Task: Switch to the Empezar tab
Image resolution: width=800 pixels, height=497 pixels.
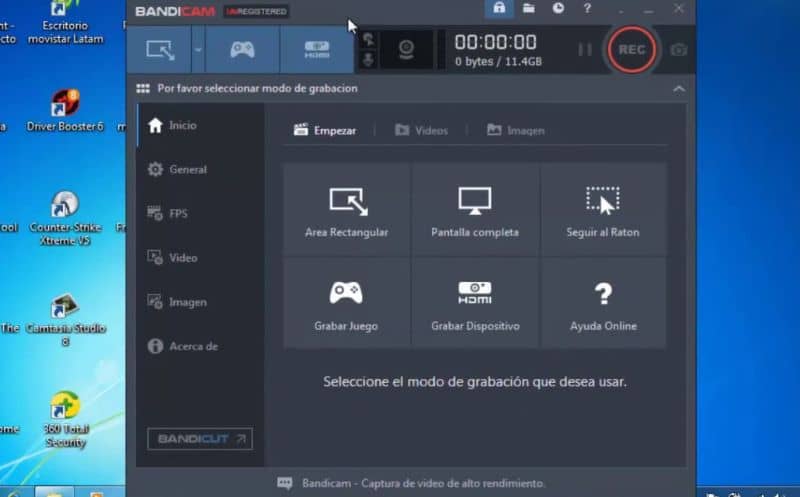Action: pyautogui.click(x=325, y=131)
